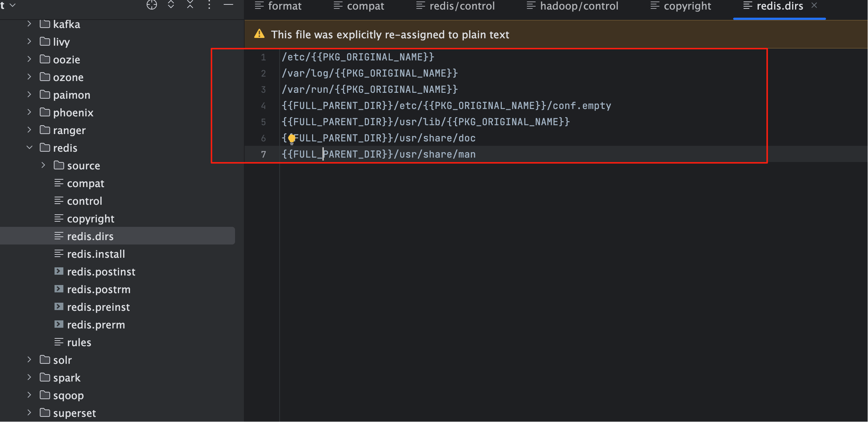
Task: Expand the source folder under redis
Action: [43, 165]
